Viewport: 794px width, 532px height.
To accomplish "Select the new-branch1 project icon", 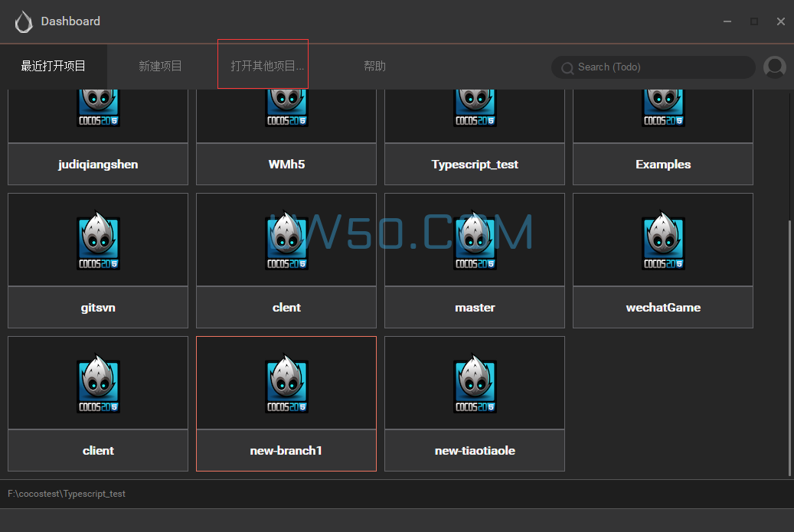I will (x=286, y=383).
